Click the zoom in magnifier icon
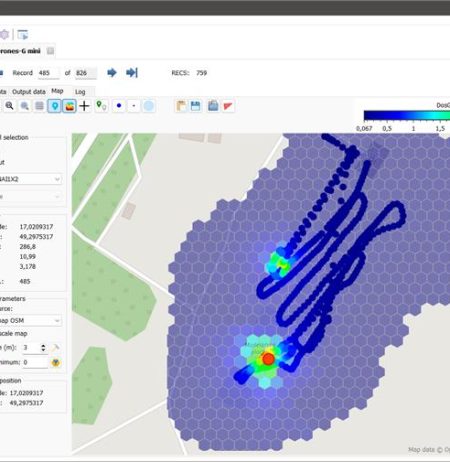 click(9, 106)
